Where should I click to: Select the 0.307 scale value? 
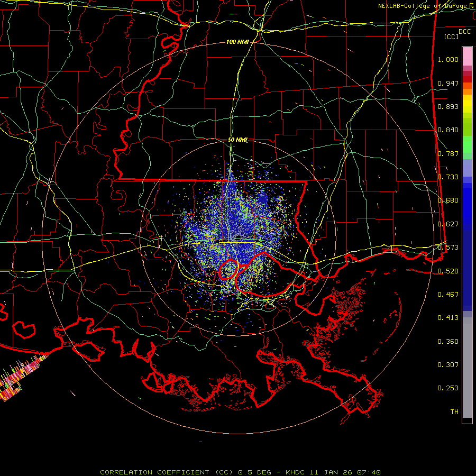(448, 365)
